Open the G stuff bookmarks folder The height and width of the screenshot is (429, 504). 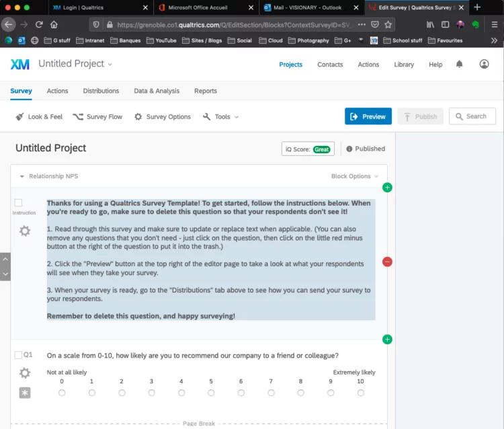57,40
